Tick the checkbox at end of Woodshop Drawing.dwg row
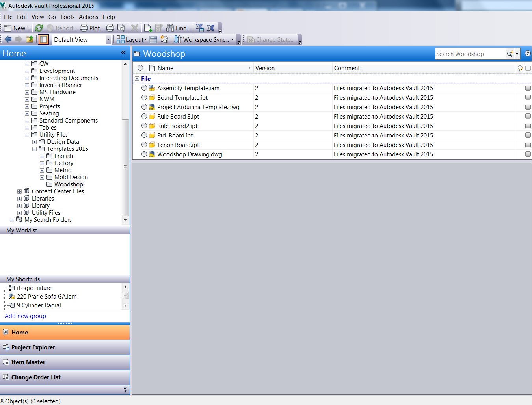This screenshot has height=405, width=532. 528,154
